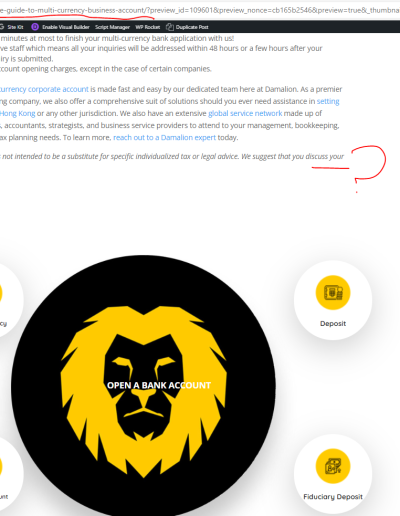400x516 pixels.
Task: Follow the 'currency corporate account' link
Action: point(44,89)
